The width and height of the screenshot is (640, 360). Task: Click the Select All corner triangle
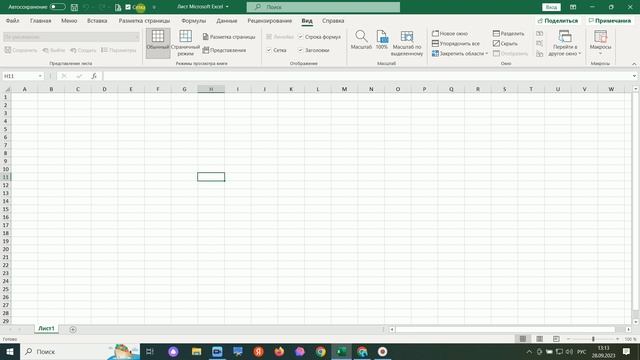pos(7,89)
